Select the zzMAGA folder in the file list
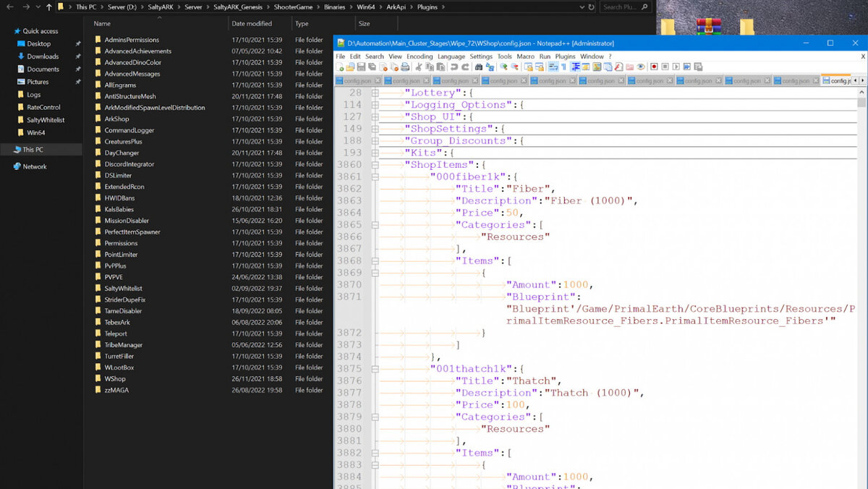This screenshot has width=868, height=489. [117, 390]
